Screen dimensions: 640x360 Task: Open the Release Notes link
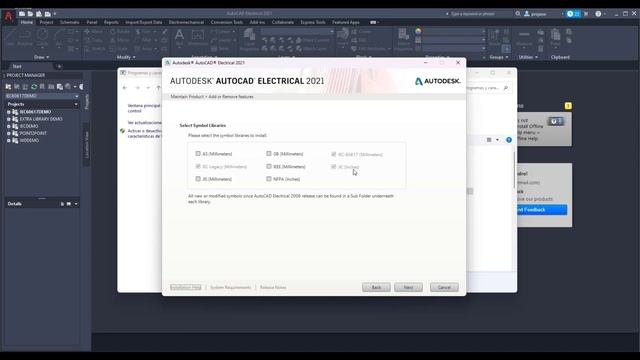tap(273, 287)
